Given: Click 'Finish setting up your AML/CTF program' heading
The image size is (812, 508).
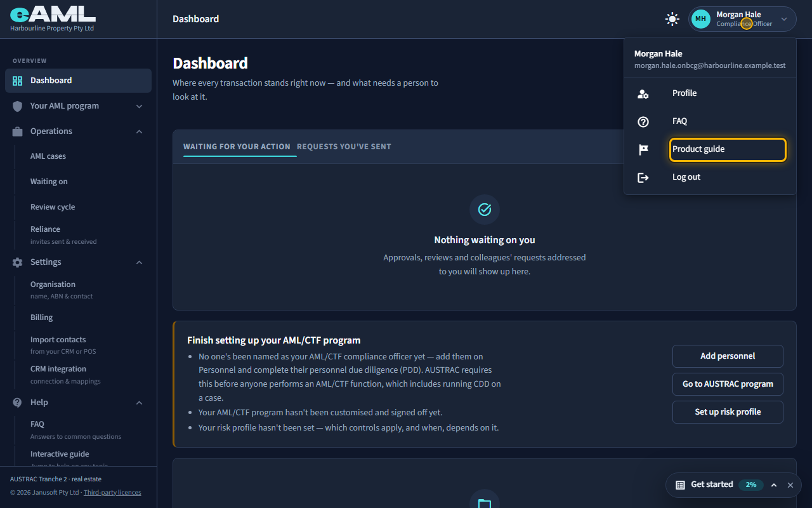Looking at the screenshot, I should click(274, 340).
